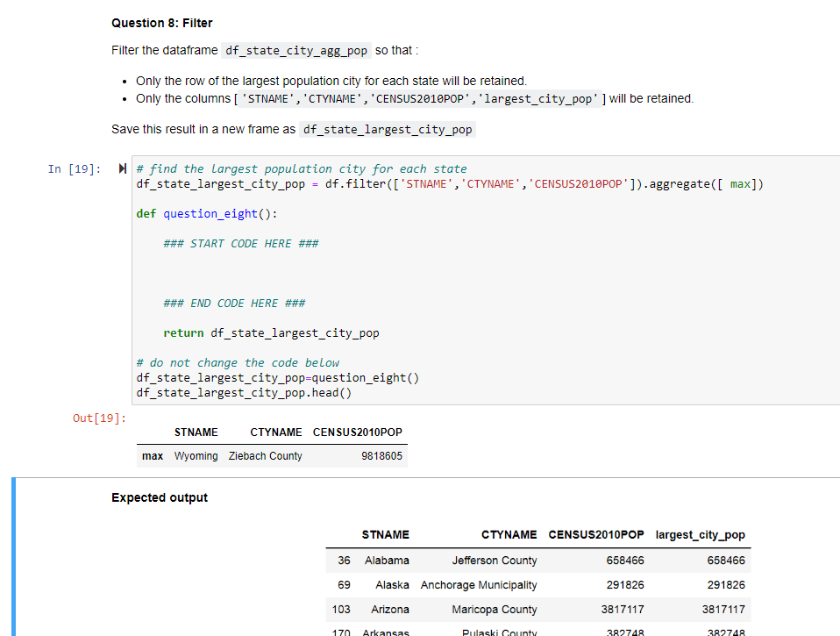
Task: Click the blue cell selection bar beside Expected output
Action: point(12,553)
